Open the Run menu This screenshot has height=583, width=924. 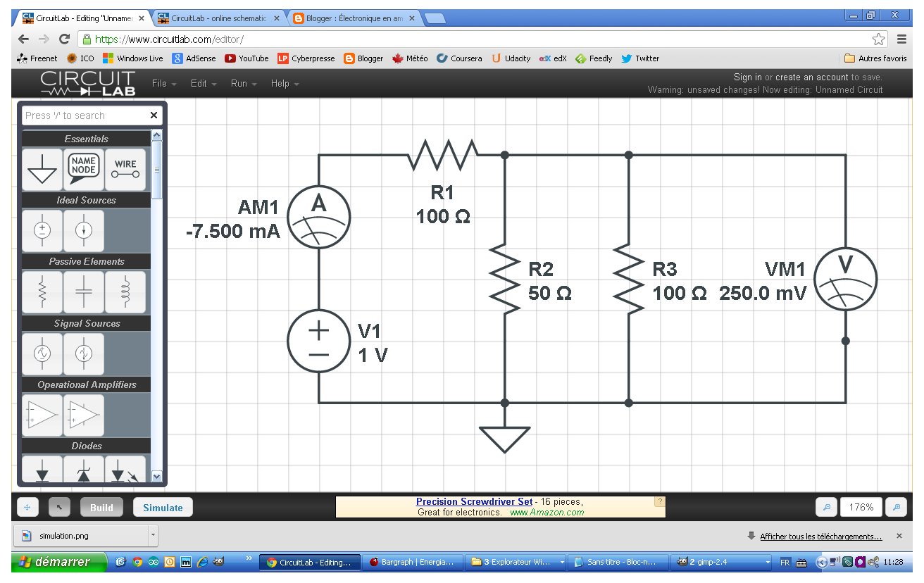pos(244,84)
